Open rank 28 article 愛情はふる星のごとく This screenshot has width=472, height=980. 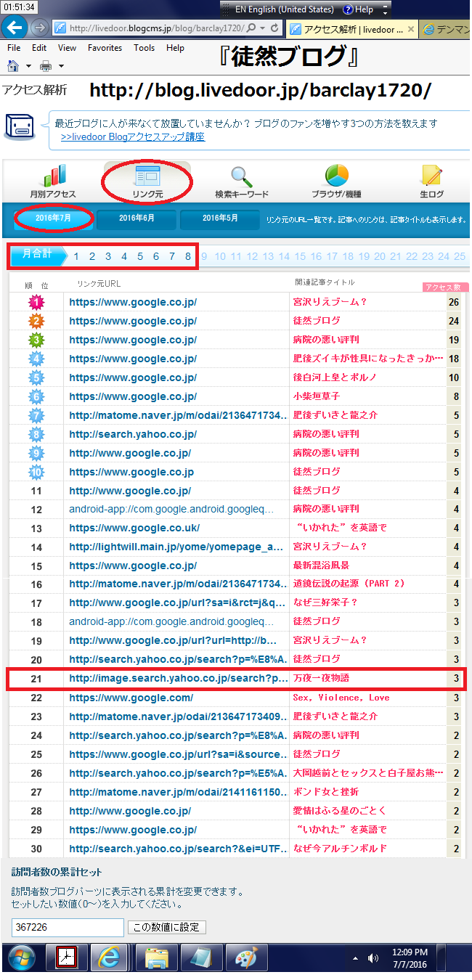[339, 810]
